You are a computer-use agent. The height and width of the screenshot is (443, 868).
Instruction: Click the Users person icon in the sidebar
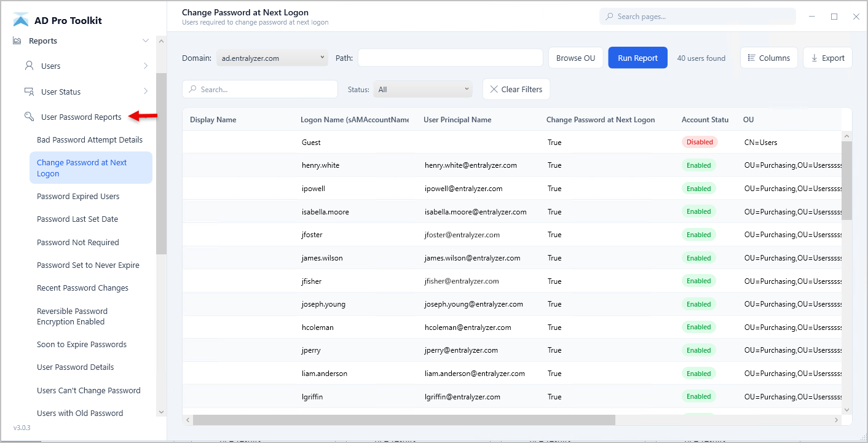[30, 66]
